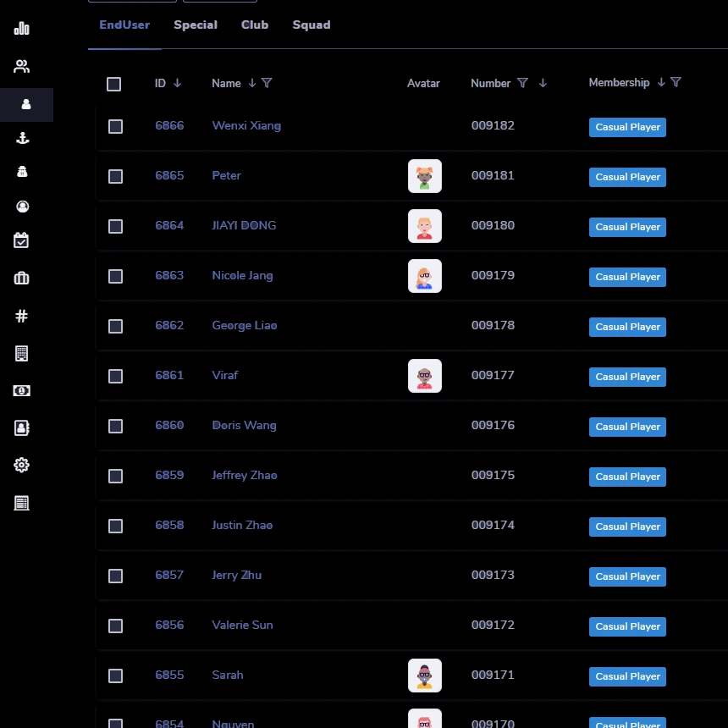Open the bar chart dashboard icon

[22, 29]
